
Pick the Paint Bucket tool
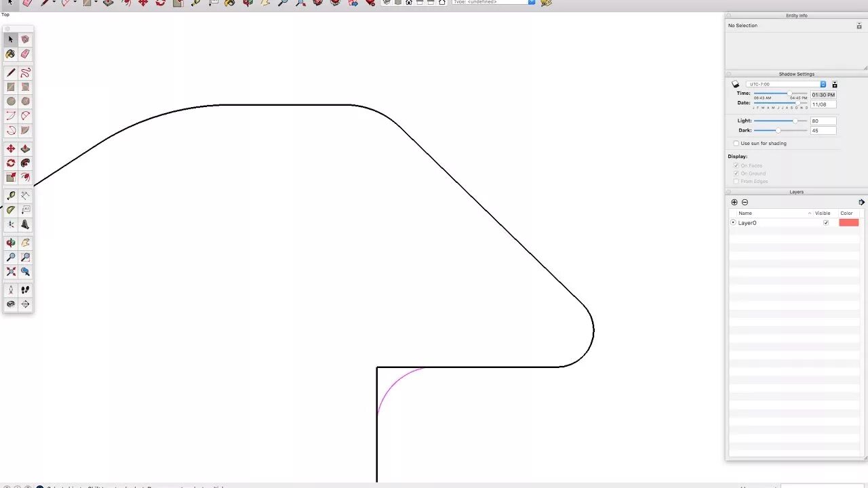pos(11,54)
